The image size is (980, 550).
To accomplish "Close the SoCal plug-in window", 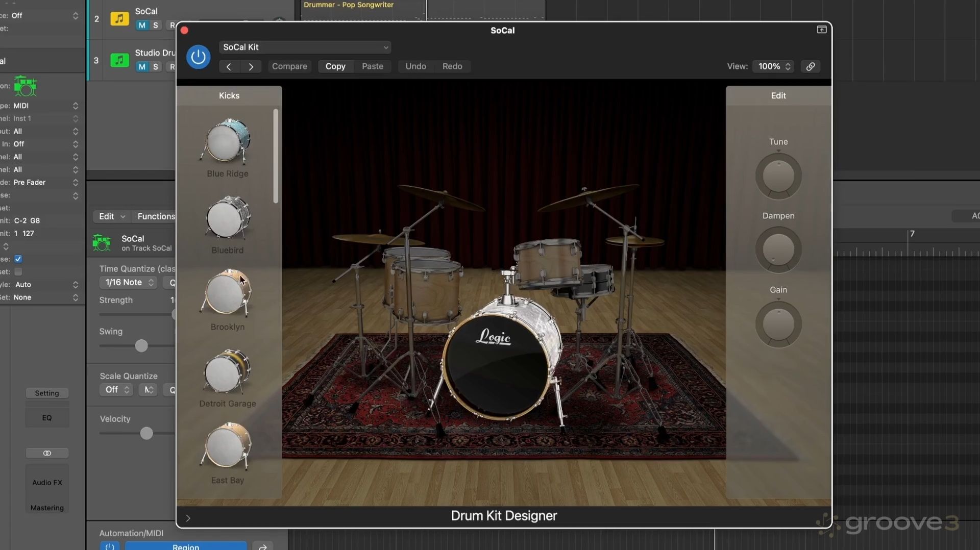I will click(185, 30).
